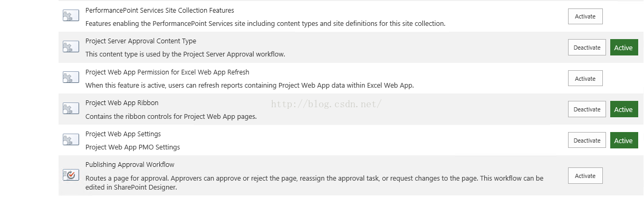Deactivate the Project Web App Ribbon feature
Image resolution: width=644 pixels, height=197 pixels.
[587, 109]
